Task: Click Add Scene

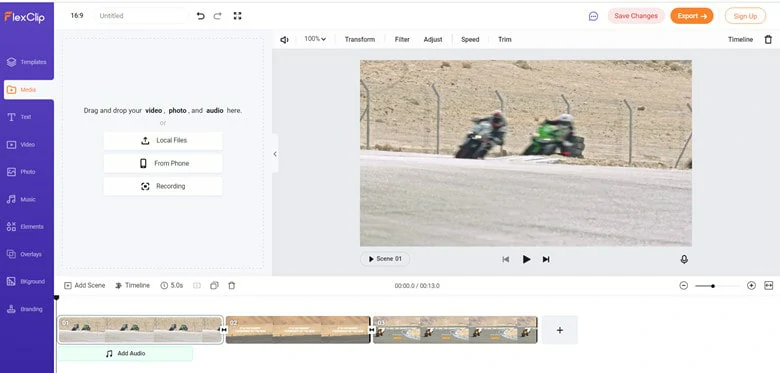Action: 85,285
